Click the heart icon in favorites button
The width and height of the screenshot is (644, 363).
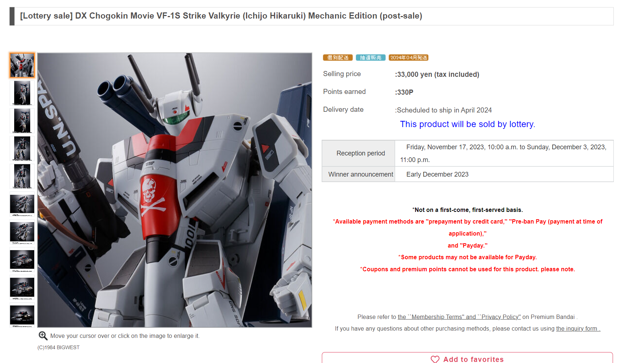click(x=435, y=359)
